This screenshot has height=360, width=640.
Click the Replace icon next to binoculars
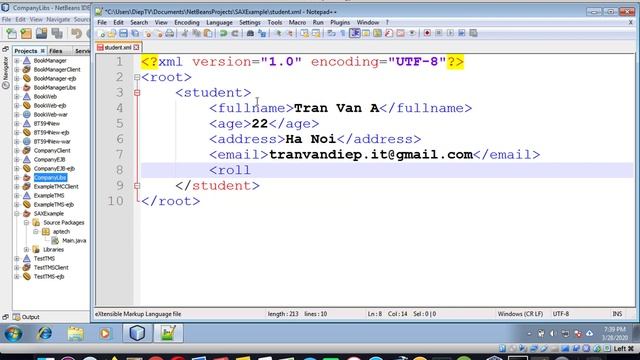(x=262, y=33)
